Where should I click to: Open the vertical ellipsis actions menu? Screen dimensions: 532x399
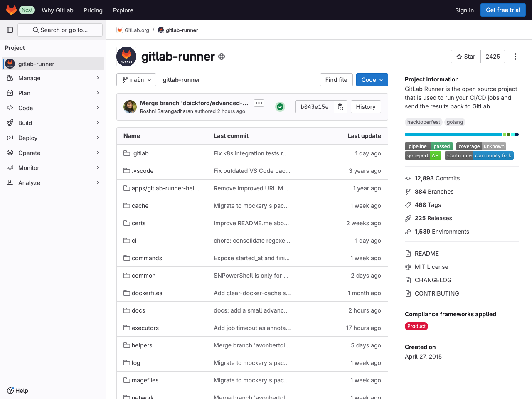coord(515,57)
